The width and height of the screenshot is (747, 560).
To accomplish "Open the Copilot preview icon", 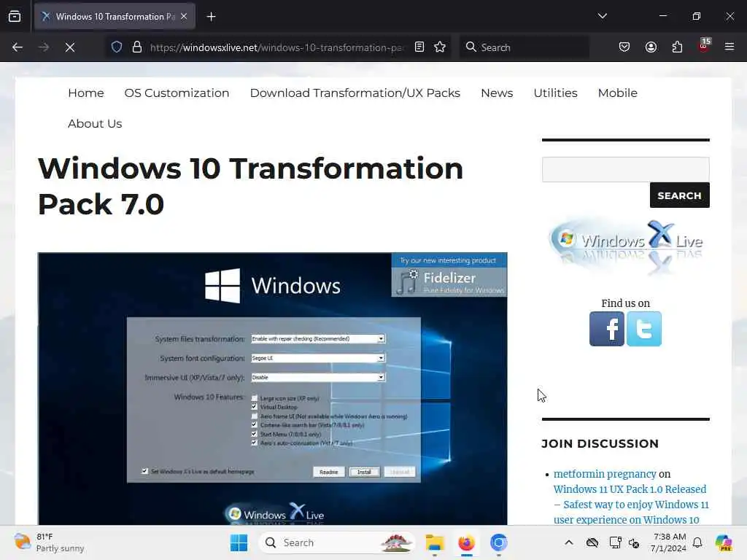I will click(x=724, y=542).
